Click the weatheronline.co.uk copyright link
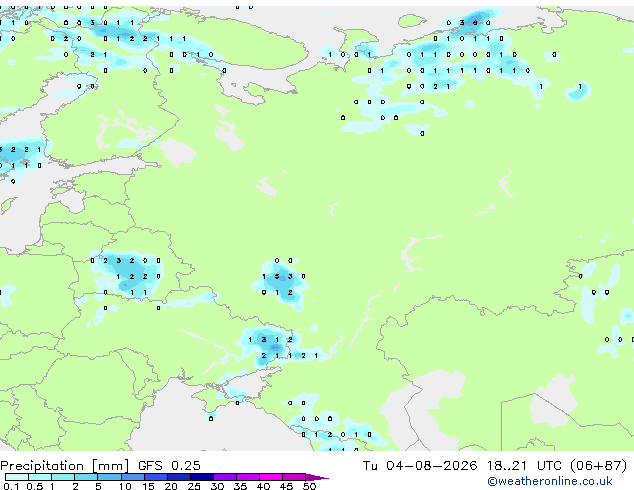This screenshot has height=490, width=634. [550, 481]
